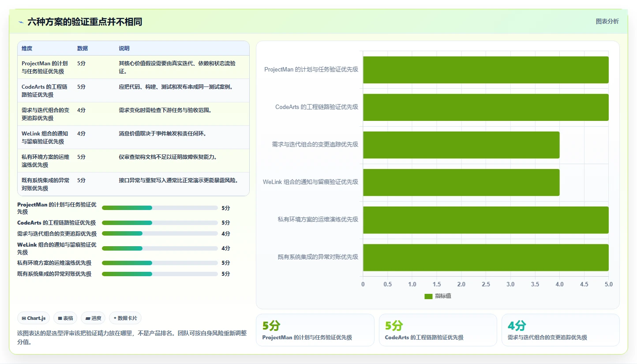This screenshot has width=637, height=364.
Task: Click the 需求与迭代组合 chart bar
Action: [461, 145]
